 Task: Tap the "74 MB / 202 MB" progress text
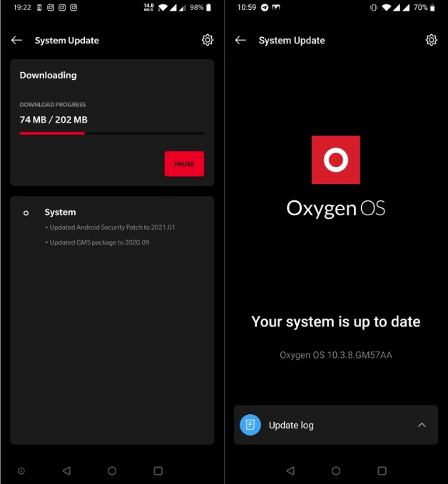54,120
